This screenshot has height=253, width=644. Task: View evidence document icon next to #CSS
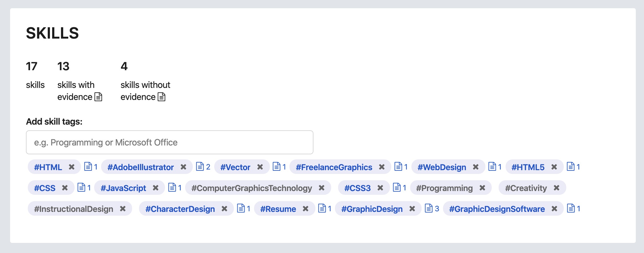pos(81,187)
